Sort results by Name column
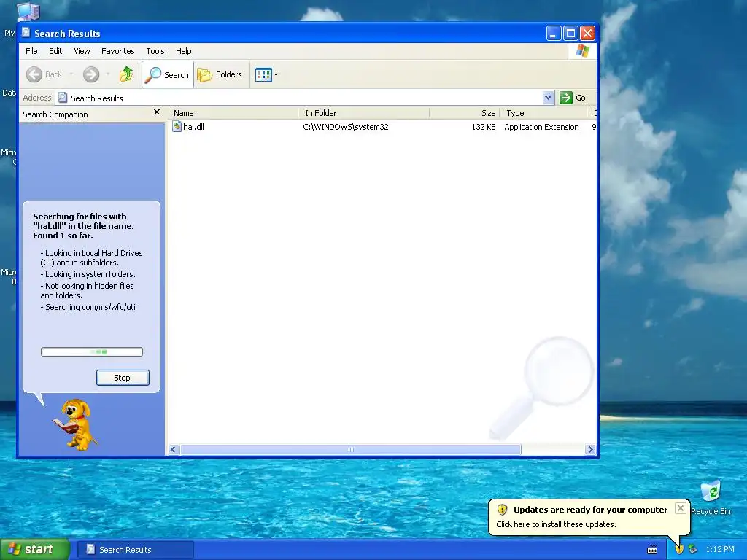The image size is (747, 560). pos(233,113)
